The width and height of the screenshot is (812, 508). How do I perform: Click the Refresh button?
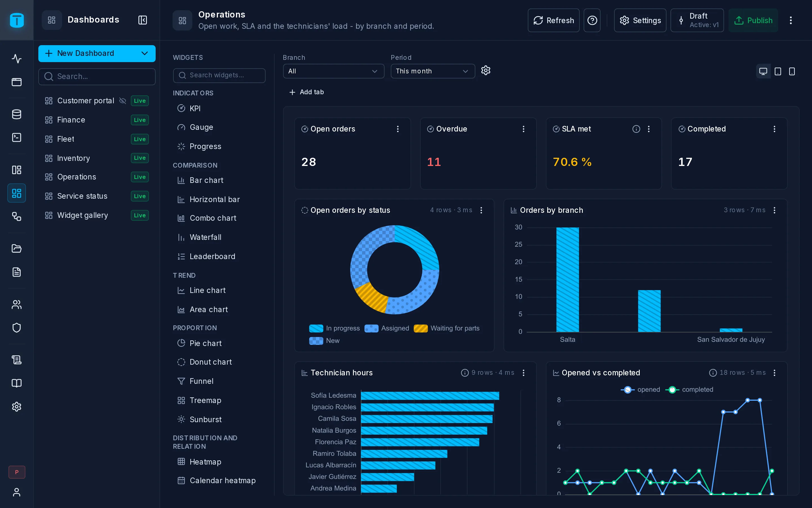(x=553, y=21)
